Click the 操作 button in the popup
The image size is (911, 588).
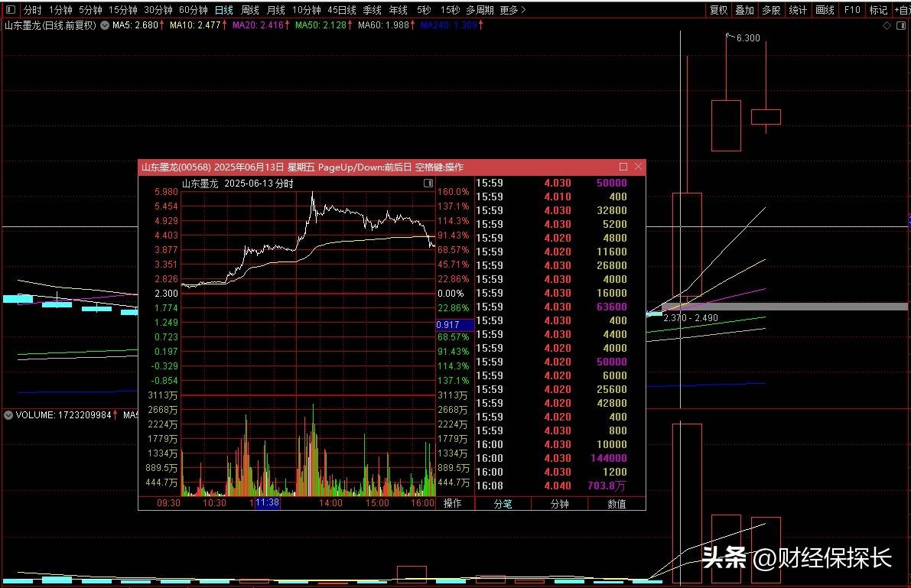(452, 503)
